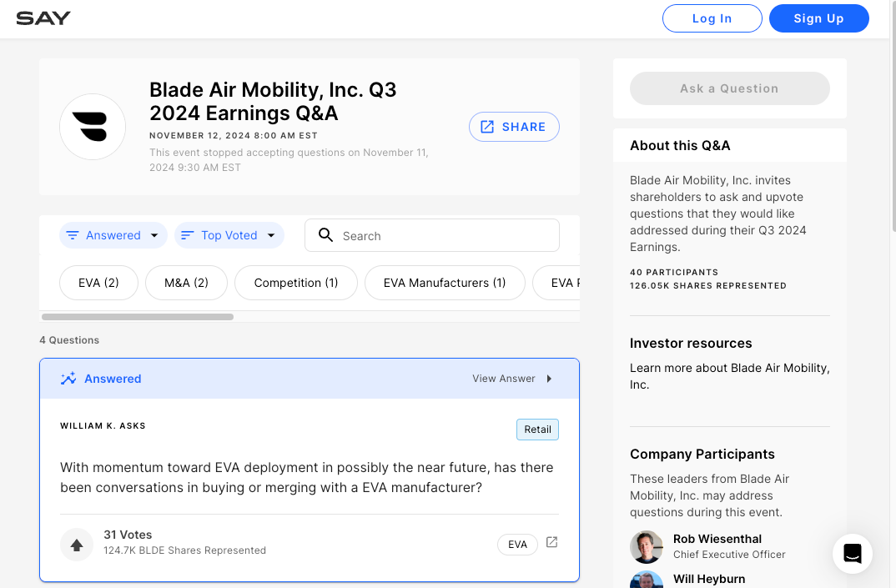
Task: Focus the Search input field
Action: (x=432, y=235)
